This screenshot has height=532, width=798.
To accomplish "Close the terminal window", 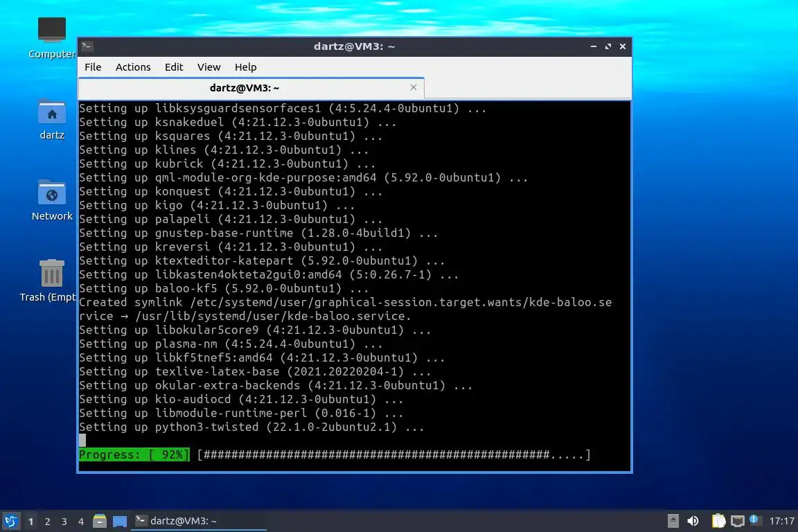I will click(623, 46).
